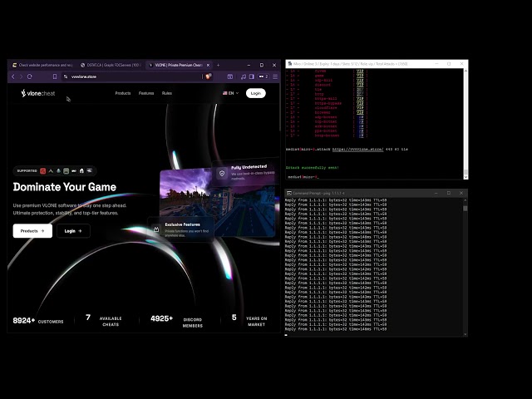Click the last Supported game icon
Screen dimensions: 532x399
click(90, 170)
